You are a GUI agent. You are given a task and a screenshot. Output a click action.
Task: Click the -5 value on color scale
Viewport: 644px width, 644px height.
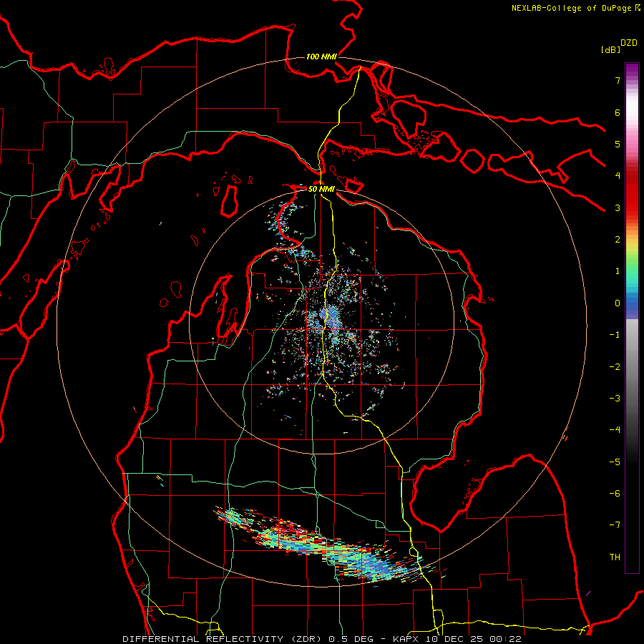[615, 462]
